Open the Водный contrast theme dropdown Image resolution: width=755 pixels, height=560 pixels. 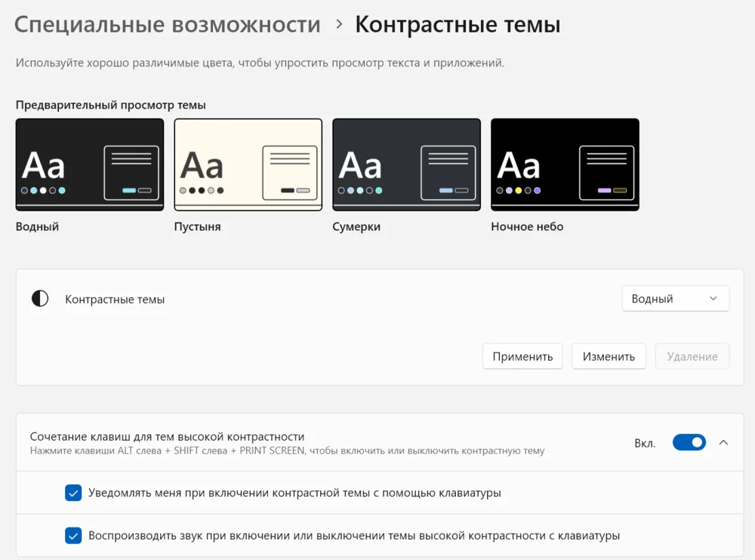pyautogui.click(x=675, y=299)
